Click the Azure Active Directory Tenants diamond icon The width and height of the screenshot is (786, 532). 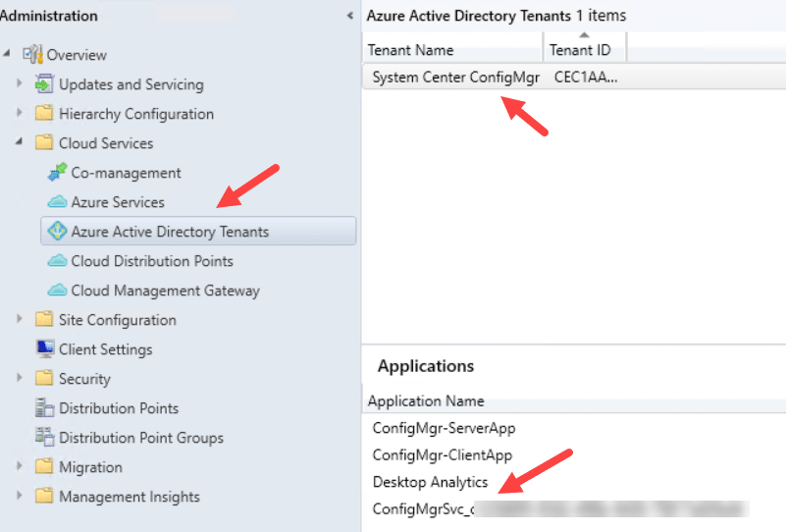pyautogui.click(x=57, y=231)
